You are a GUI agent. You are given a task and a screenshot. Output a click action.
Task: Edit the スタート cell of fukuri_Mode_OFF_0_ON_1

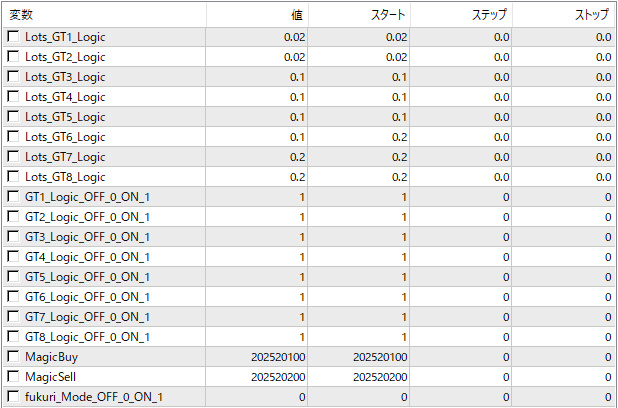coord(359,397)
